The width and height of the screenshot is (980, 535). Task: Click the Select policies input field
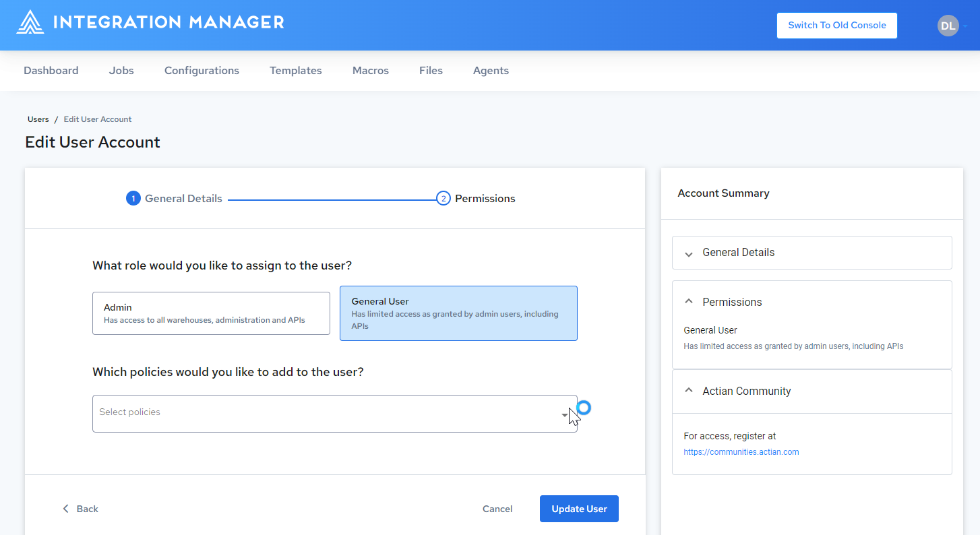(335, 414)
